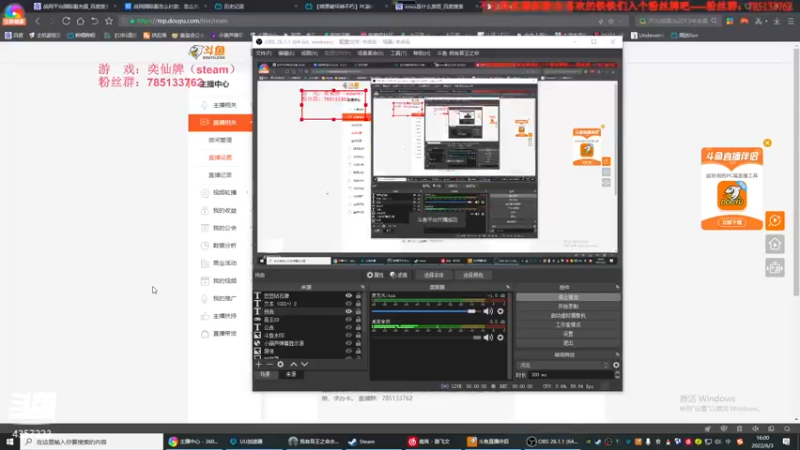Click 启动虚拟摄像机 button
The image size is (800, 450).
[x=568, y=315]
